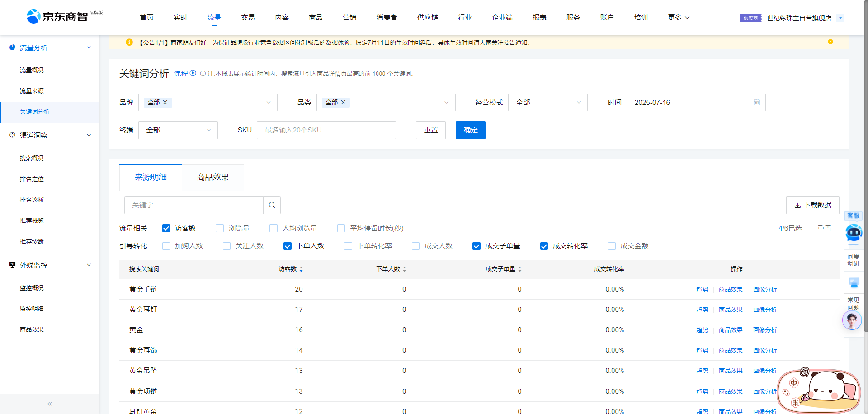Screen dimensions: 868x414
Task: Click the keyword search magnifier icon
Action: [x=272, y=205]
